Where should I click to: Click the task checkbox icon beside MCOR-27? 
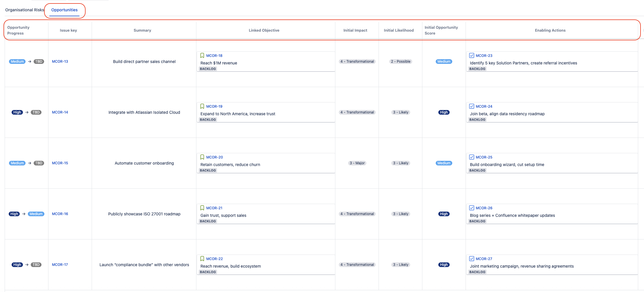(x=472, y=259)
